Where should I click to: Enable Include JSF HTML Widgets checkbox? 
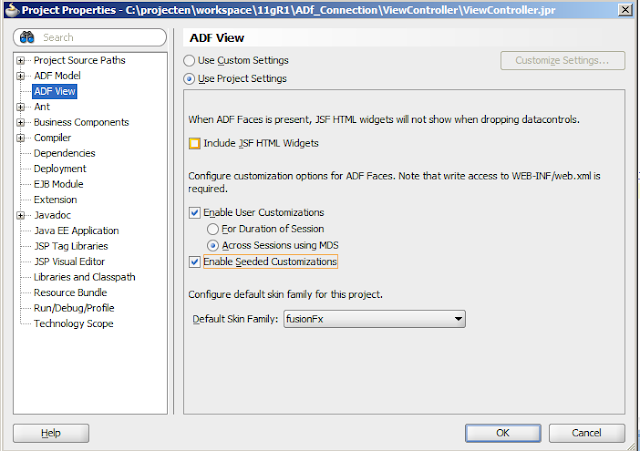point(194,143)
